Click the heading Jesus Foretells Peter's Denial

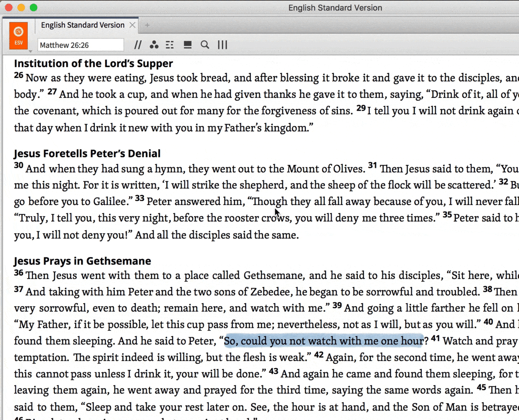point(87,154)
